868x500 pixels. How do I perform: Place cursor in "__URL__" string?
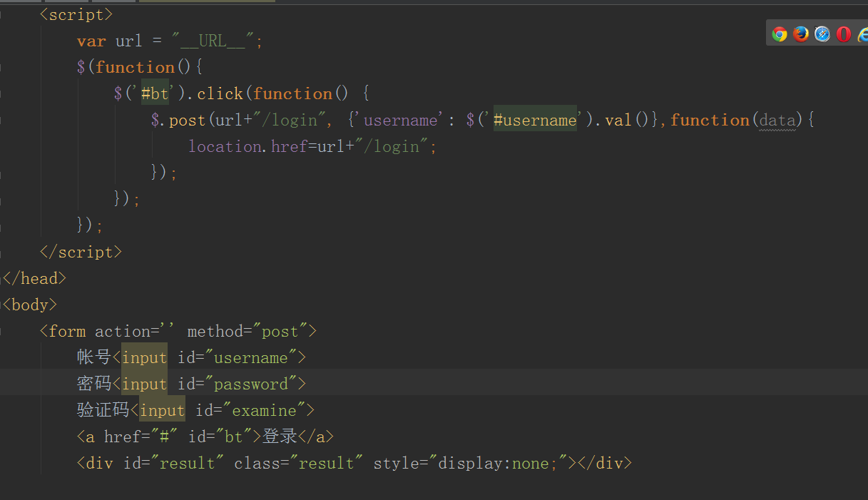coord(213,41)
